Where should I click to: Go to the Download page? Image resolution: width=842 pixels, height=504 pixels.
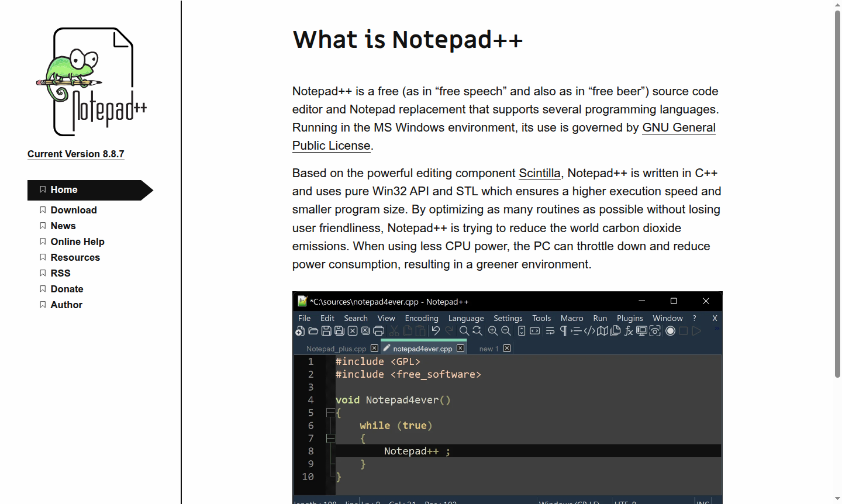click(74, 210)
